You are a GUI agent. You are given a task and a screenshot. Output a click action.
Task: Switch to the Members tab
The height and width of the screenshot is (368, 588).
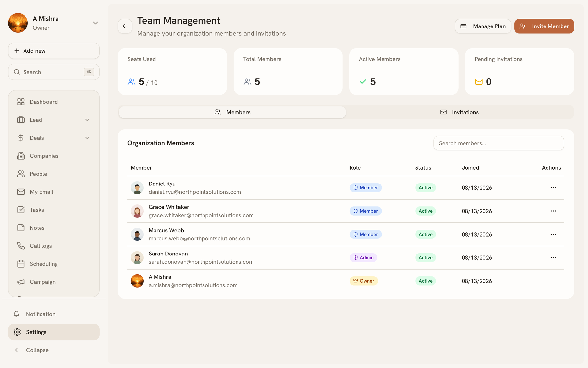[x=232, y=112]
